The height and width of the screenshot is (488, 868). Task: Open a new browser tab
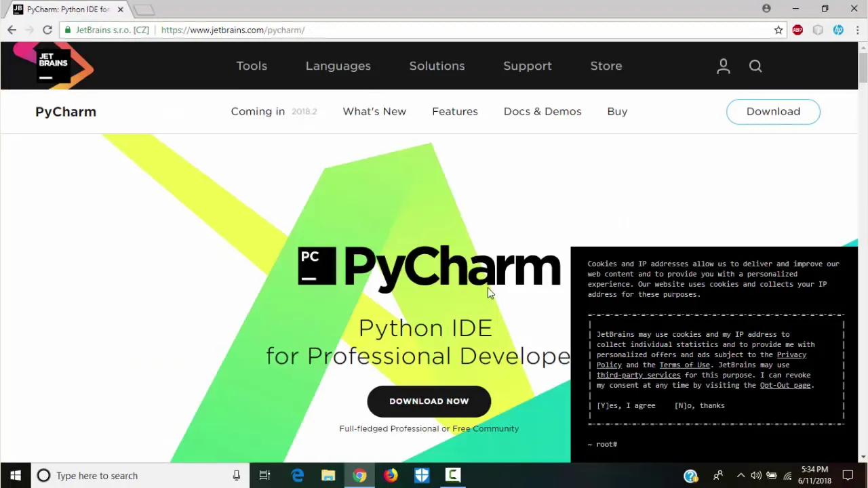(x=143, y=9)
